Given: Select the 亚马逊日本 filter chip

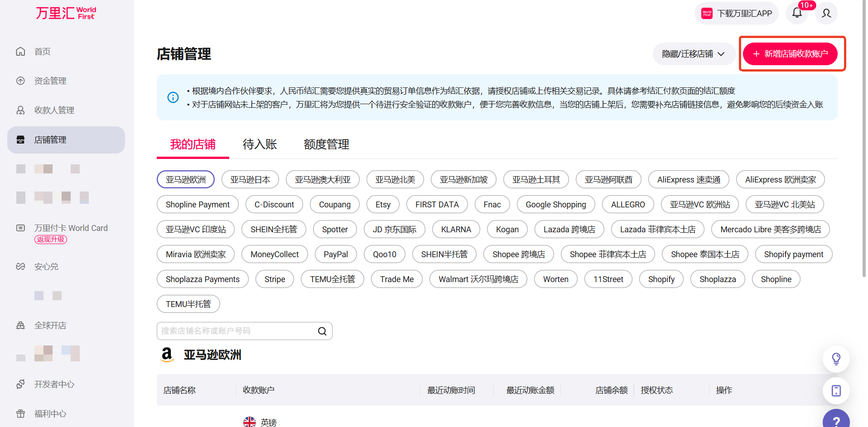Looking at the screenshot, I should 250,179.
